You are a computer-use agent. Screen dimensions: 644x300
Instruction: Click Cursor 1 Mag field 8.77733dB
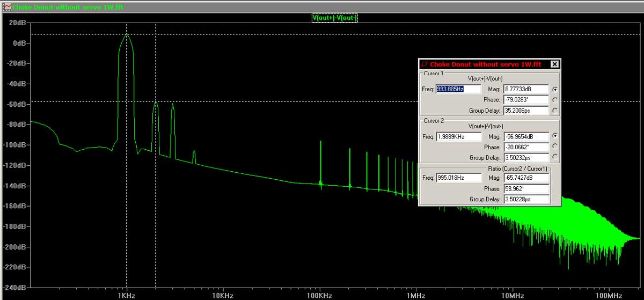(x=526, y=89)
